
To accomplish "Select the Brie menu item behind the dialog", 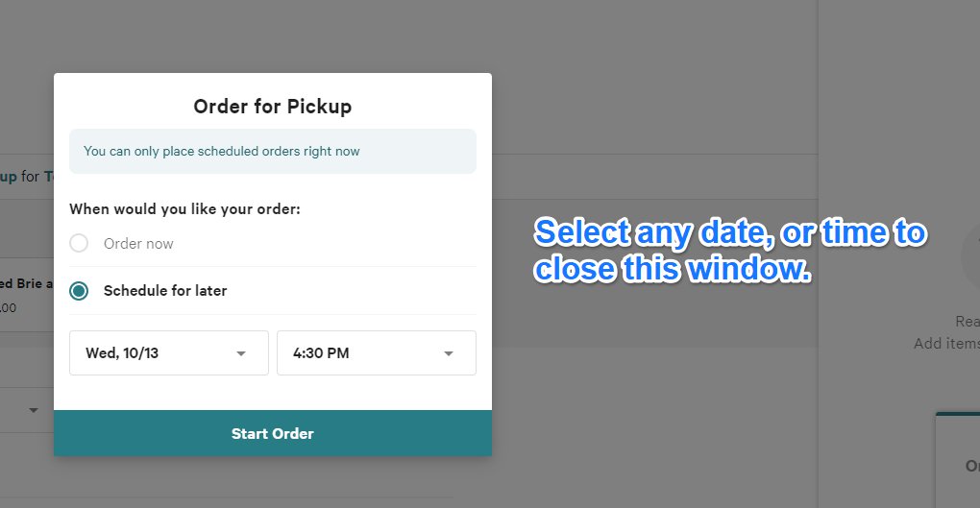I will point(26,283).
